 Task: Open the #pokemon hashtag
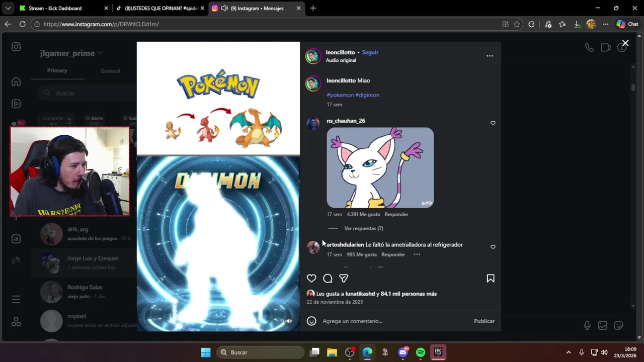pyautogui.click(x=340, y=95)
